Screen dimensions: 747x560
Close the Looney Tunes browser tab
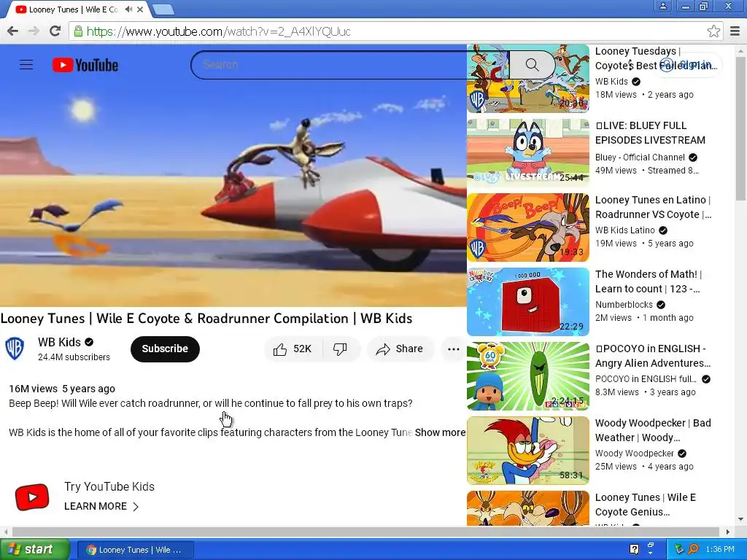pos(141,9)
